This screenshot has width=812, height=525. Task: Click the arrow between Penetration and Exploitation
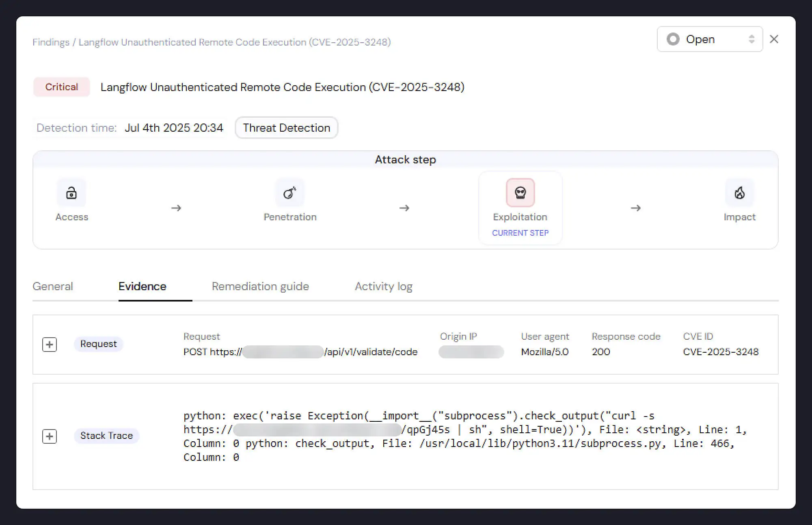404,208
